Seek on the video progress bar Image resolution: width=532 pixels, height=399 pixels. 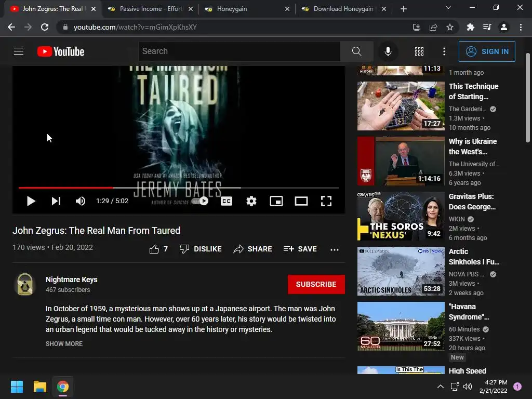point(179,187)
